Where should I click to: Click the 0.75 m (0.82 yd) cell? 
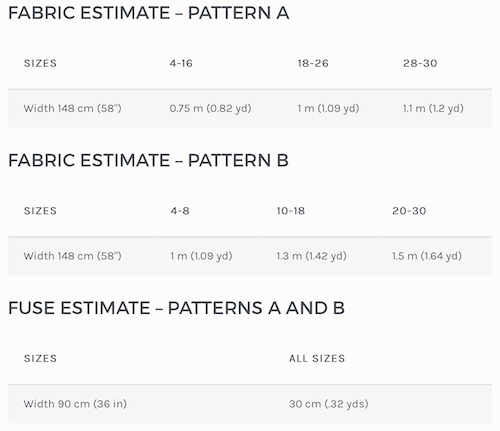pos(210,108)
